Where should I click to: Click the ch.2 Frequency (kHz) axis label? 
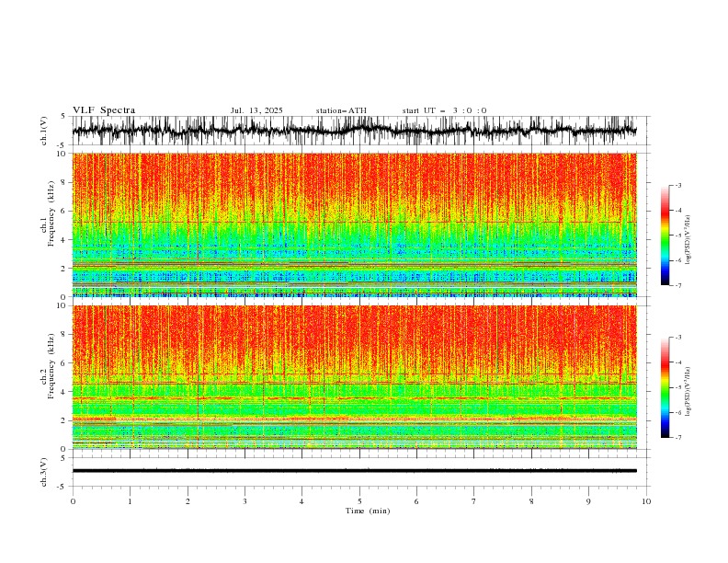(48, 366)
